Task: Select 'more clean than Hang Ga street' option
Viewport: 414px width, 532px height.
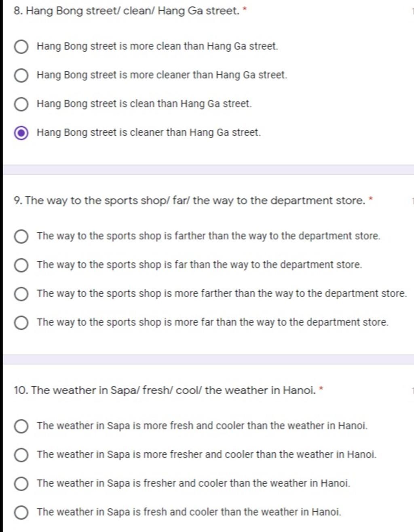Action: (21, 46)
